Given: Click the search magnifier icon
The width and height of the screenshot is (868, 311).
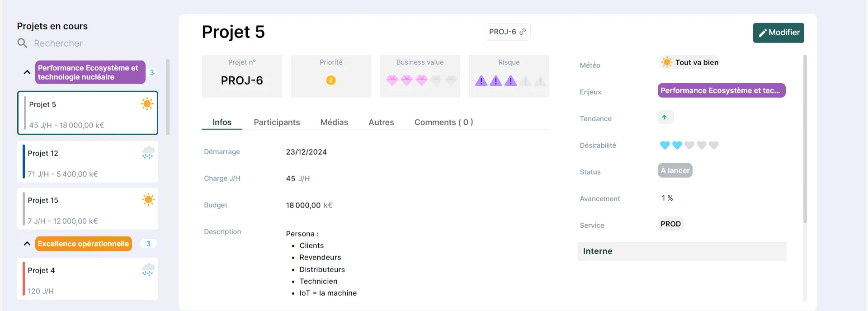Looking at the screenshot, I should pyautogui.click(x=22, y=43).
